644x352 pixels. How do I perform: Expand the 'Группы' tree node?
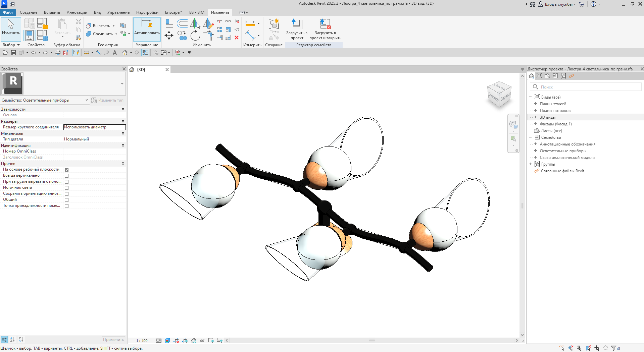[530, 164]
